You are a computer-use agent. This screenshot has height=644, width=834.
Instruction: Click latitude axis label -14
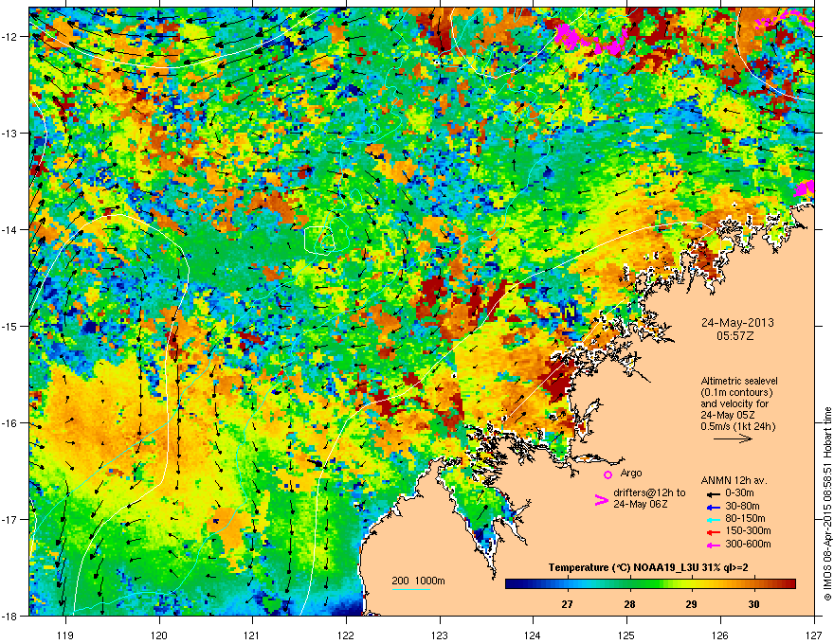[x=9, y=229]
